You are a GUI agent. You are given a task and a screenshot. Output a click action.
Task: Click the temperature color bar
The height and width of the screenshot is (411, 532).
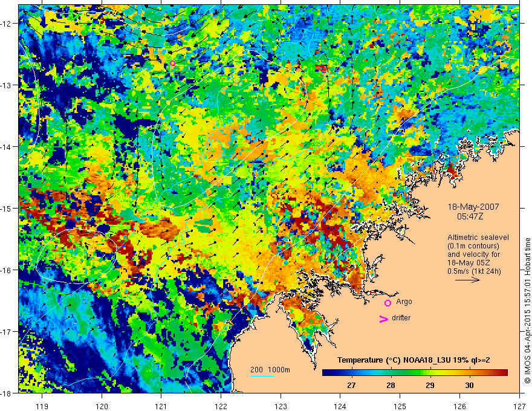click(x=415, y=372)
